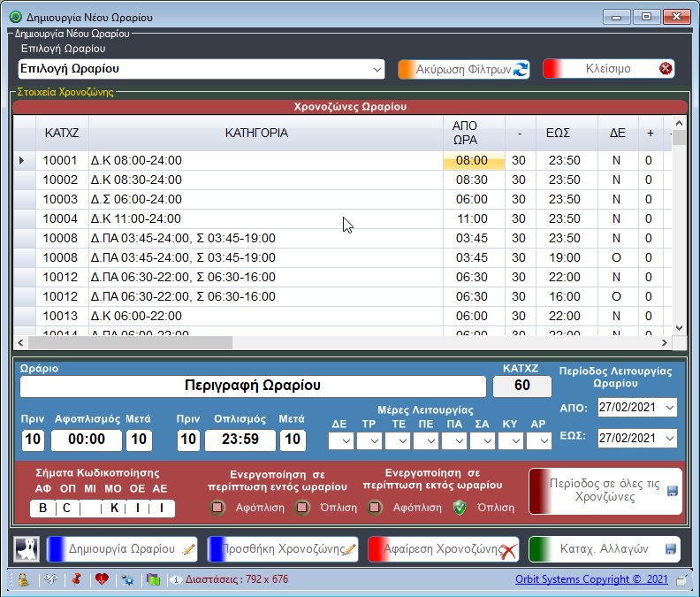Toggle Όπλιση for εντός ωραρίου activation
Viewport: 700px width, 597px height.
[302, 508]
